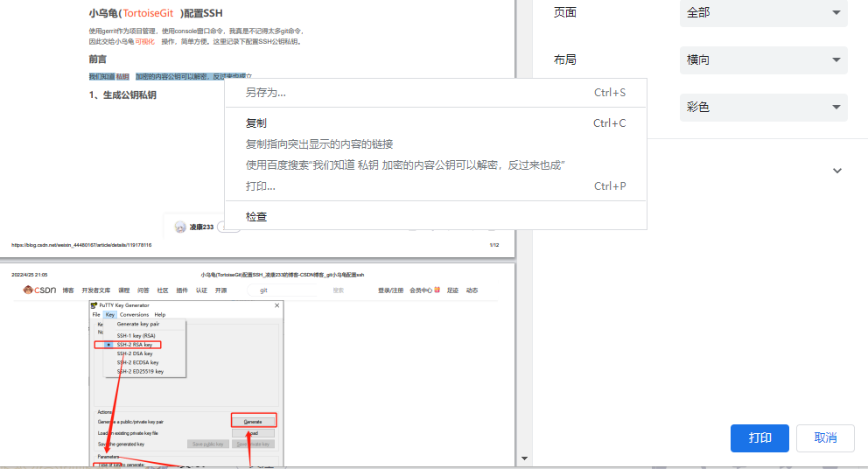This screenshot has height=469, width=868.
Task: Choose 打印... in the context menu
Action: [261, 186]
